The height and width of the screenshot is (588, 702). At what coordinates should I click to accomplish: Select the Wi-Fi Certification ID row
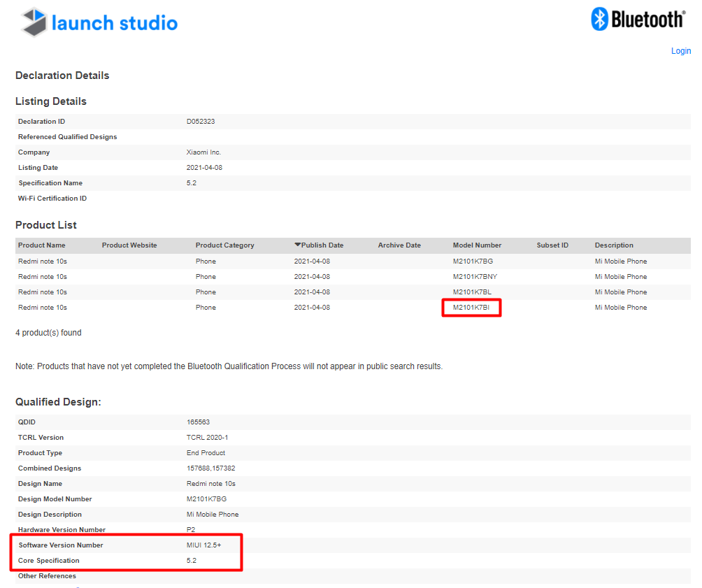click(52, 198)
